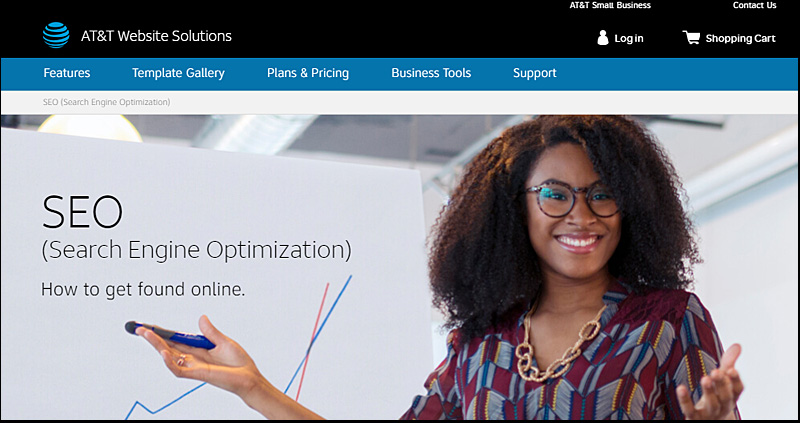Viewport: 800px width, 423px height.
Task: Open the Business Tools menu
Action: coord(431,73)
